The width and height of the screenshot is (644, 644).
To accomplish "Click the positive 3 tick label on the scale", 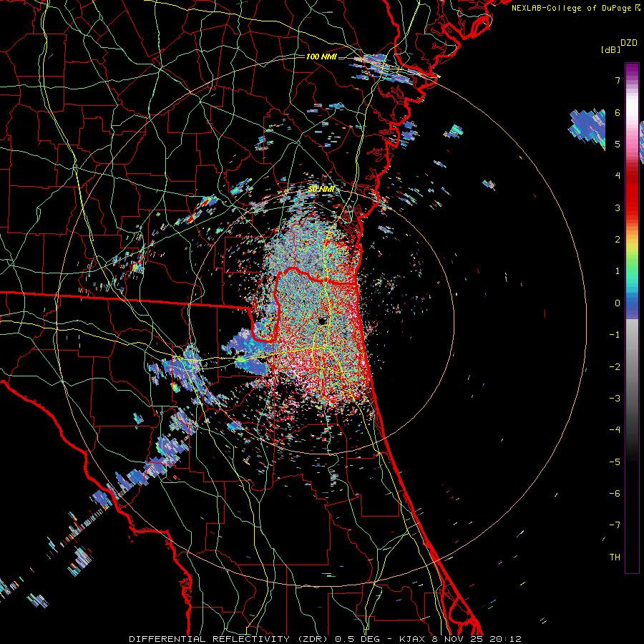I will click(618, 208).
